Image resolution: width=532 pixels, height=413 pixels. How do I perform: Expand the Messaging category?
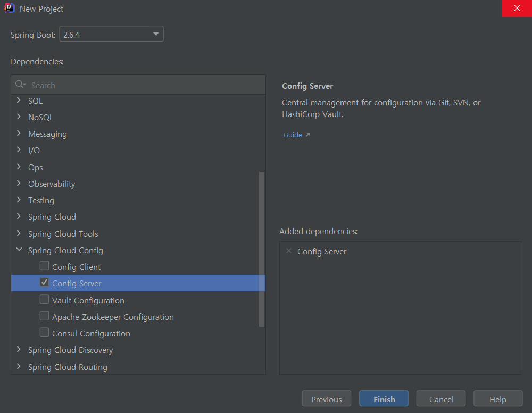tap(19, 134)
